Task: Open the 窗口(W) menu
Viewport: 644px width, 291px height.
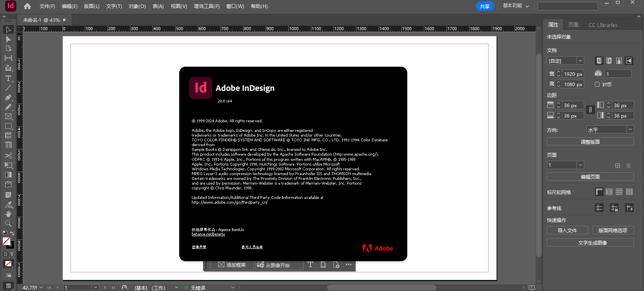Action: [235, 6]
